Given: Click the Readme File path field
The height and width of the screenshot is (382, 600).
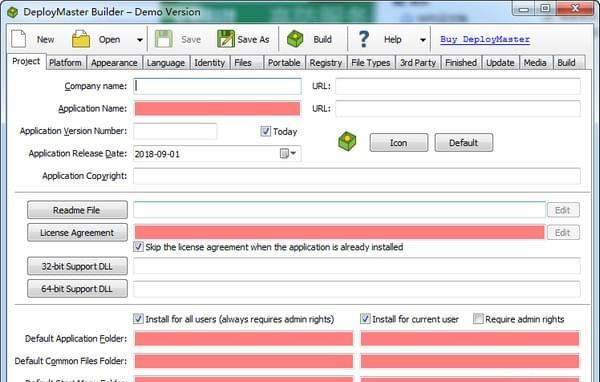Looking at the screenshot, I should click(x=339, y=210).
